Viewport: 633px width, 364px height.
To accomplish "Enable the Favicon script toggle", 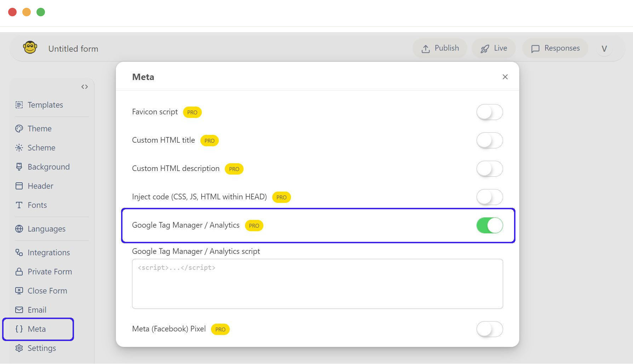I will (x=490, y=112).
